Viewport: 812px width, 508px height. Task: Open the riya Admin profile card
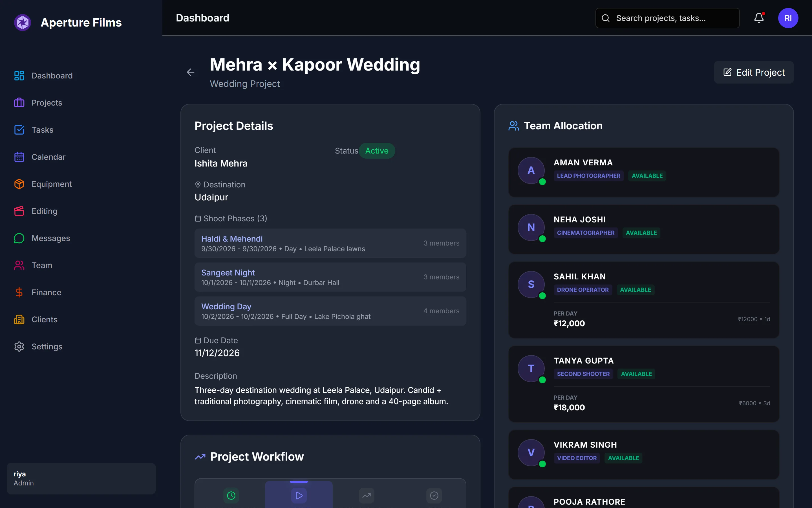point(81,478)
